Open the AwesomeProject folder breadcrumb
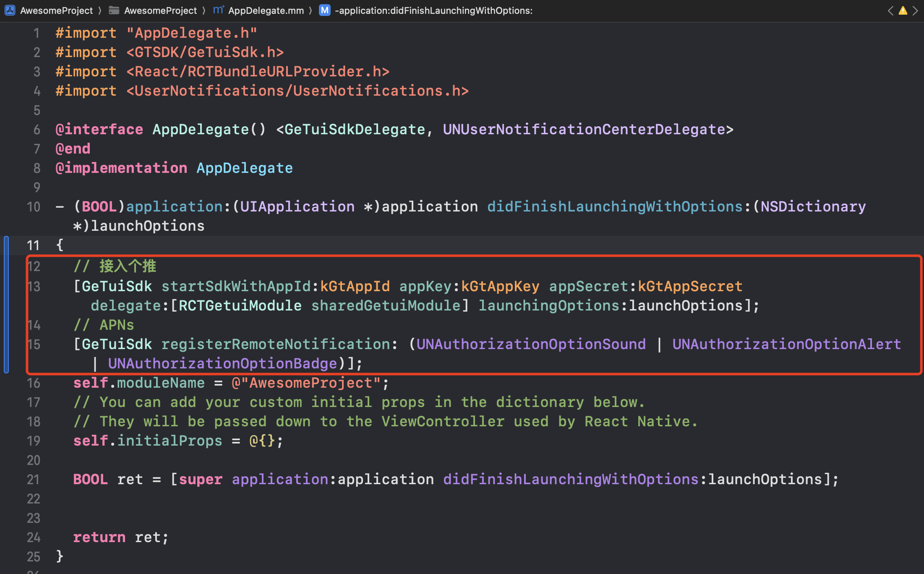 (x=160, y=10)
